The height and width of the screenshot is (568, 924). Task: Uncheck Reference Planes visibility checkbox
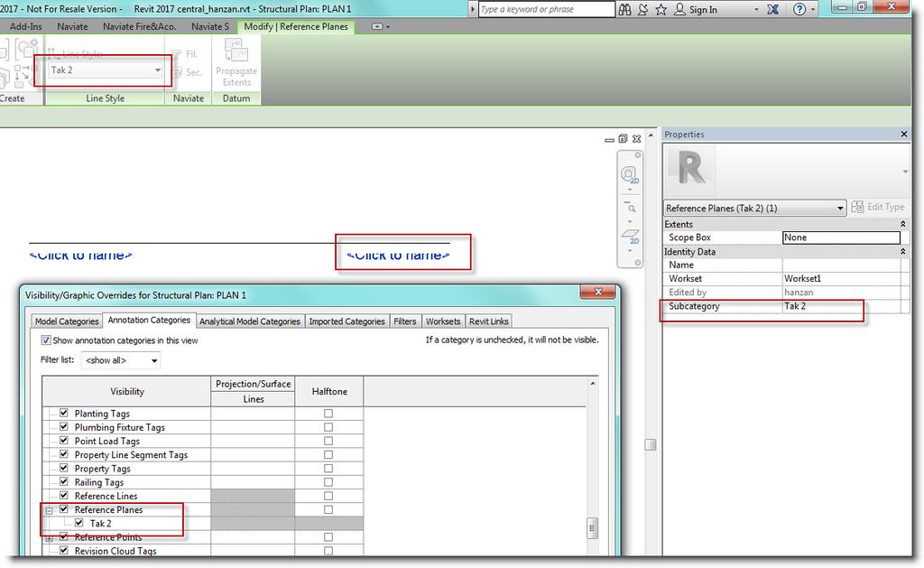coord(64,509)
